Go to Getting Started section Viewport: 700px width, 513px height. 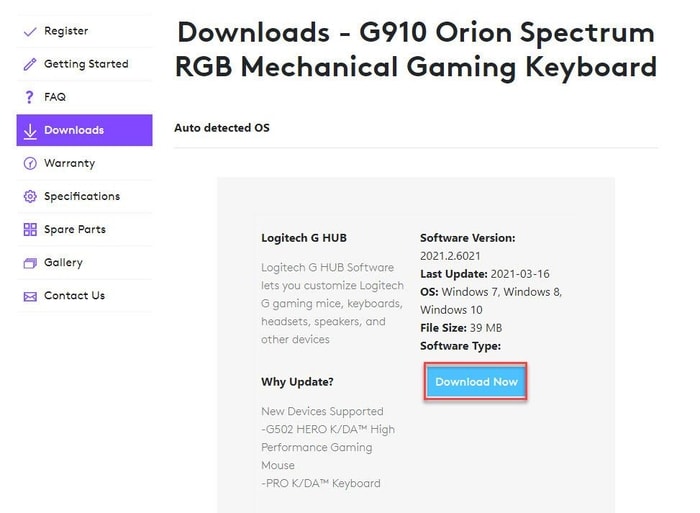click(84, 64)
